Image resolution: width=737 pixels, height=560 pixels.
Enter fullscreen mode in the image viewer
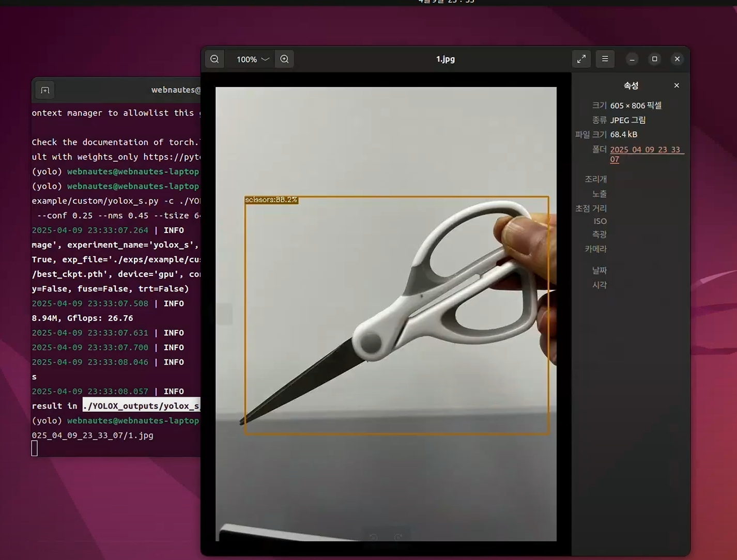pos(581,59)
